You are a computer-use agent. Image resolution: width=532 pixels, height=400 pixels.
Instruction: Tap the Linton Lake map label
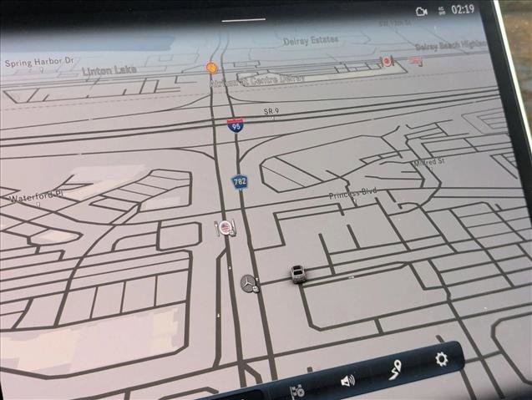pyautogui.click(x=109, y=71)
